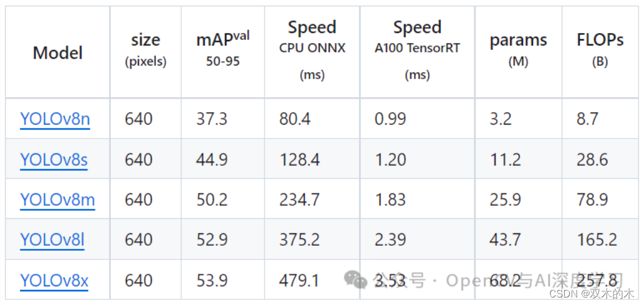Select the size (pixels) column header
Image resolution: width=644 pixels, height=305 pixels.
(x=145, y=50)
